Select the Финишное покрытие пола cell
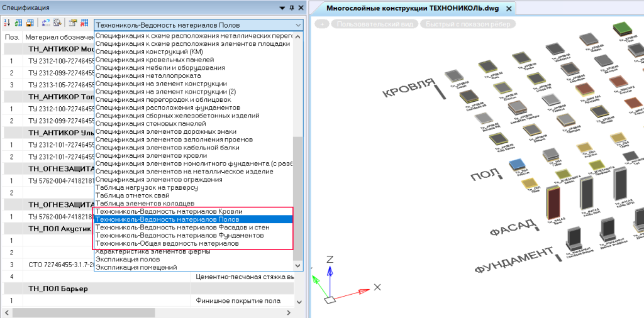Viewport: 644px width, 318px height. click(243, 301)
